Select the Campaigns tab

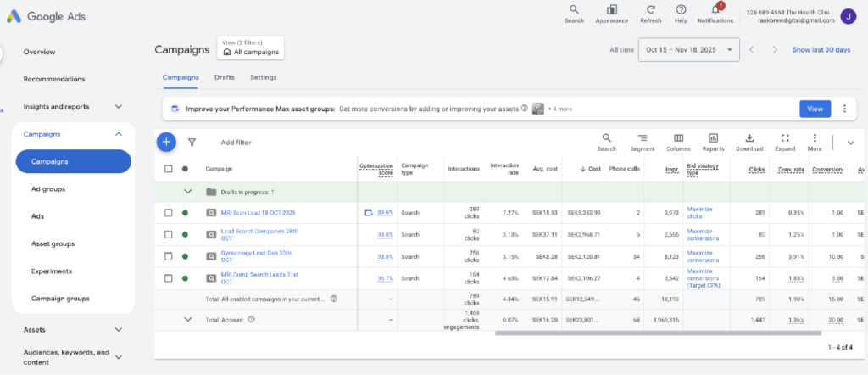181,77
